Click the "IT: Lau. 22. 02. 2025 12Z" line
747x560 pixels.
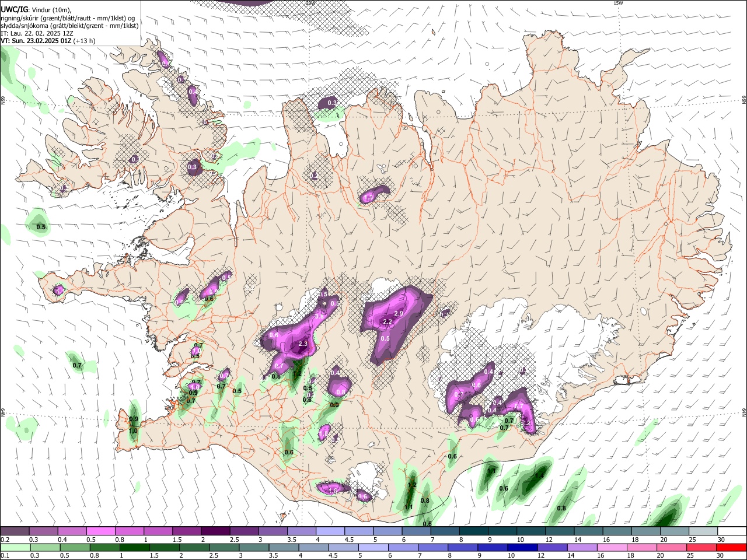(x=37, y=33)
